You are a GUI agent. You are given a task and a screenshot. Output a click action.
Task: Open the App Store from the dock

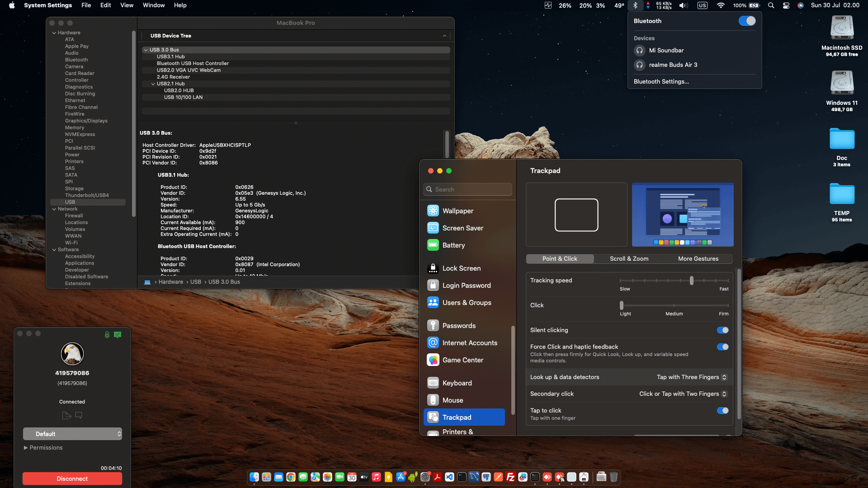(401, 477)
